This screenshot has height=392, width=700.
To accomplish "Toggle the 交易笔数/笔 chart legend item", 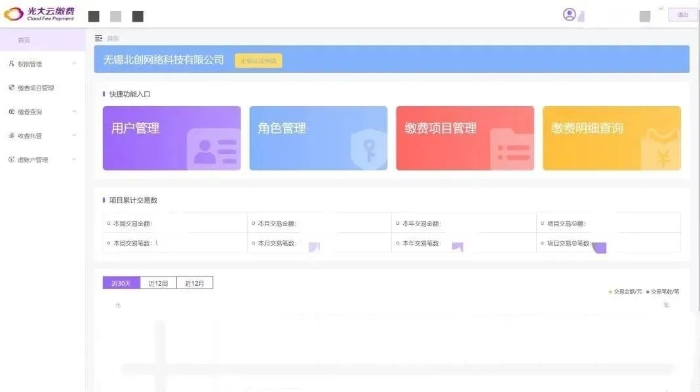I will [663, 292].
